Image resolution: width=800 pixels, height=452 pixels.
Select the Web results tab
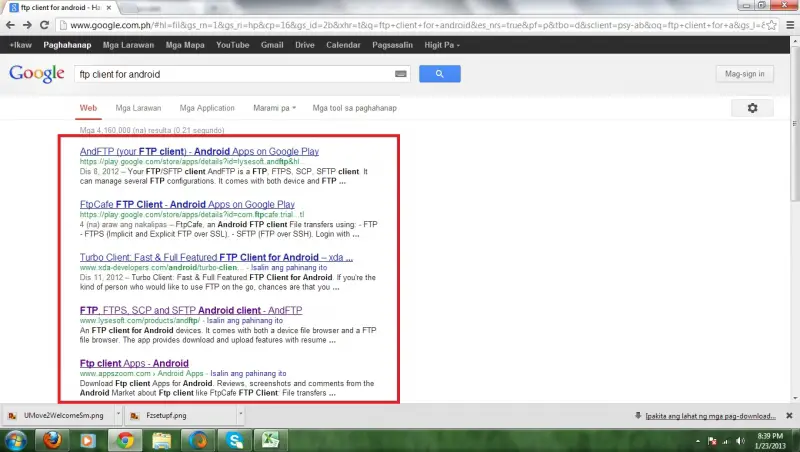point(88,108)
